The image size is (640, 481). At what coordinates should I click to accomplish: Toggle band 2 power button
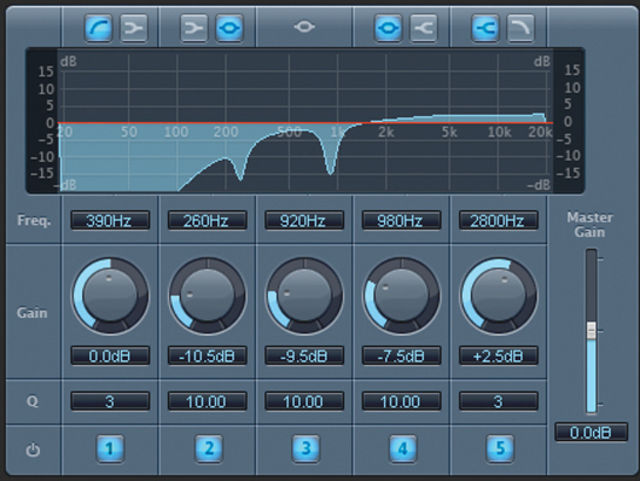(x=208, y=449)
